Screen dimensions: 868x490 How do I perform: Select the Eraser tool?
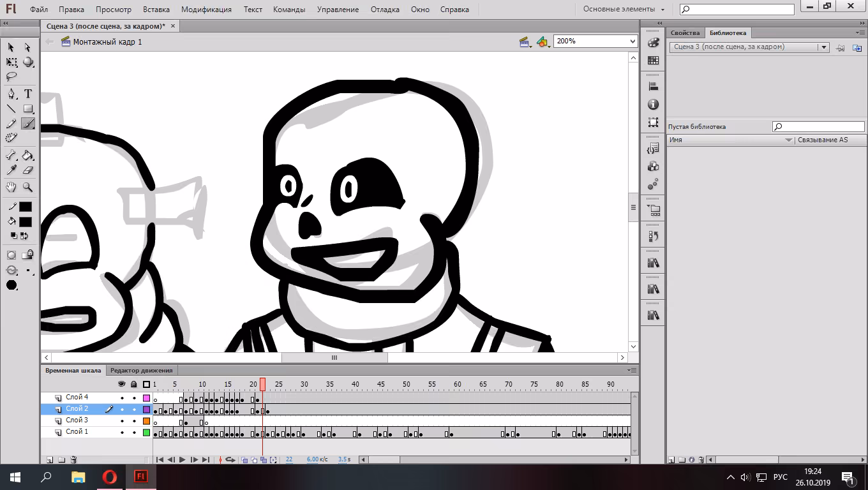[27, 170]
